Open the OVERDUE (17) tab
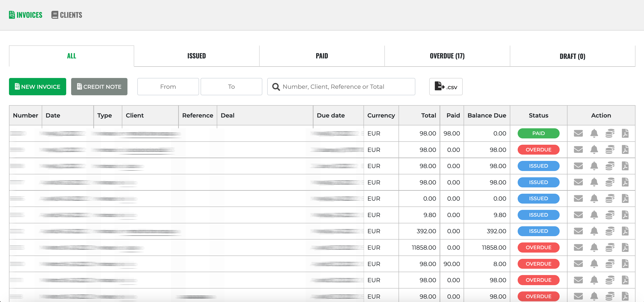 pyautogui.click(x=447, y=56)
